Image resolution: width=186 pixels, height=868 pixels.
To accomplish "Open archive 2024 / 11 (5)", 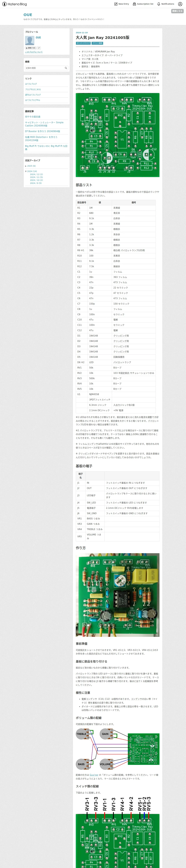I will [37, 177].
